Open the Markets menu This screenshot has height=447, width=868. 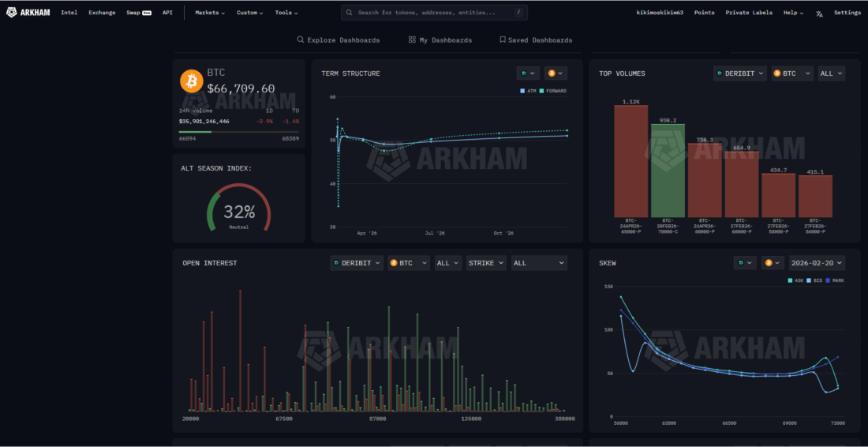click(210, 13)
